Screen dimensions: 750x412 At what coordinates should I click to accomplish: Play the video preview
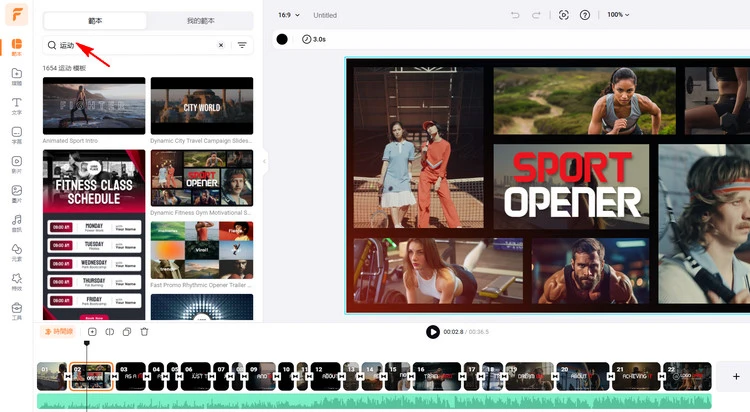pos(432,332)
